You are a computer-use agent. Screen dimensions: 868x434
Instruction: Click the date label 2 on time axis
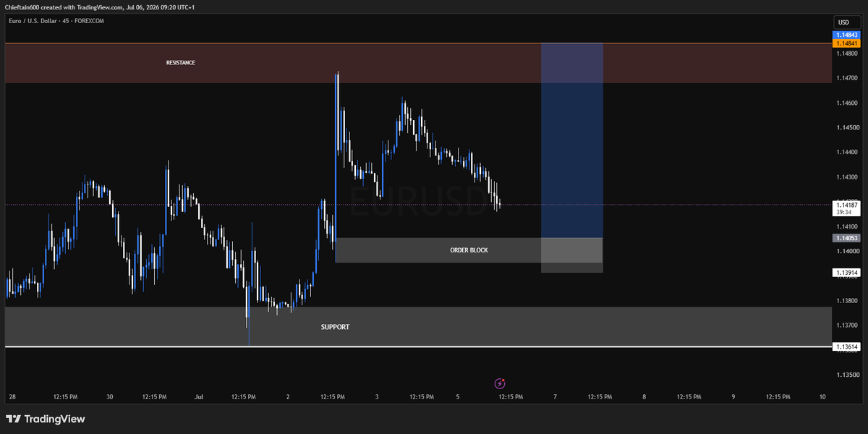[288, 397]
